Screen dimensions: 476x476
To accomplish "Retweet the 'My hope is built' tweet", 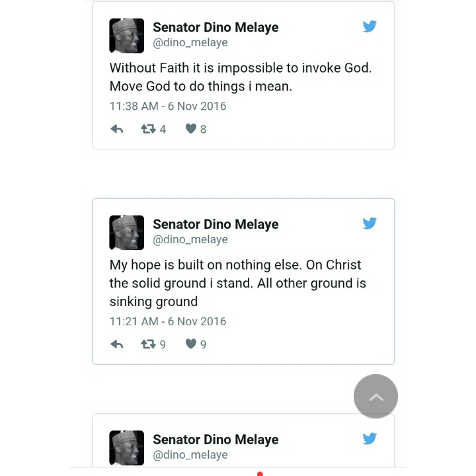I will pos(149,344).
